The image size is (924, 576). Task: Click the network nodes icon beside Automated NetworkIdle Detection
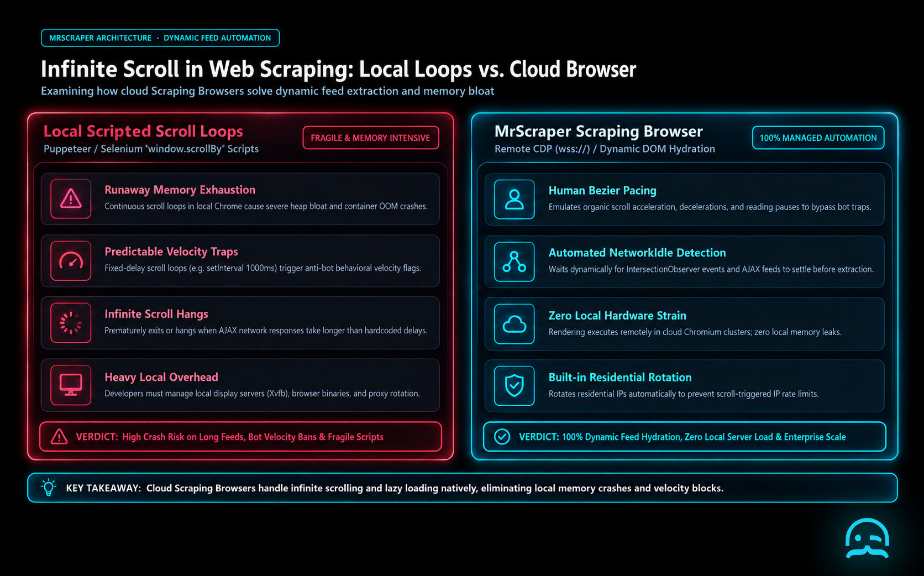[x=514, y=261]
